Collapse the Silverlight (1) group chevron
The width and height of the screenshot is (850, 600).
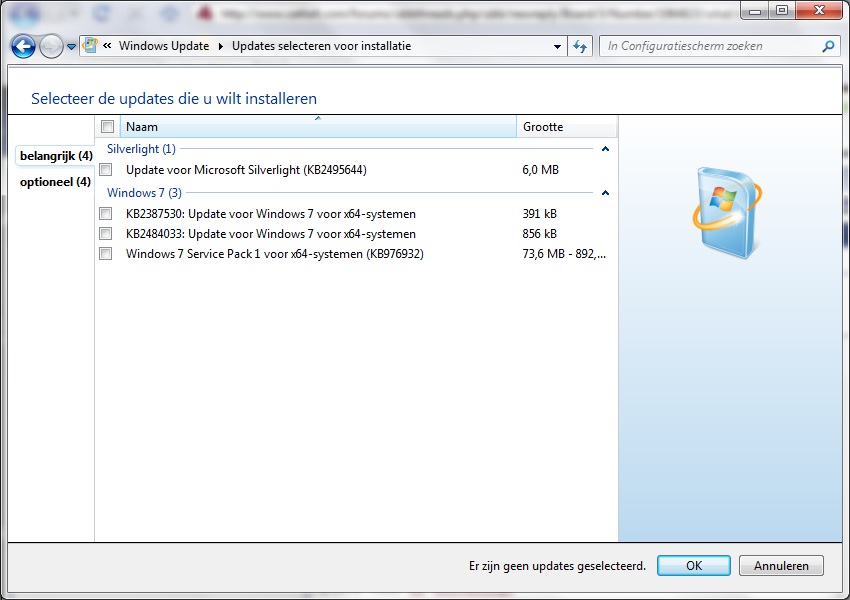[606, 149]
